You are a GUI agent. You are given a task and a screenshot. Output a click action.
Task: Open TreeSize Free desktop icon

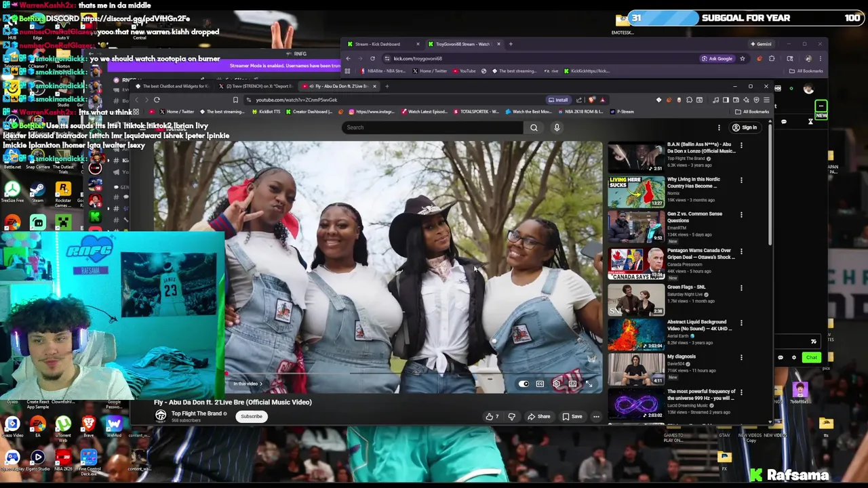coord(12,191)
